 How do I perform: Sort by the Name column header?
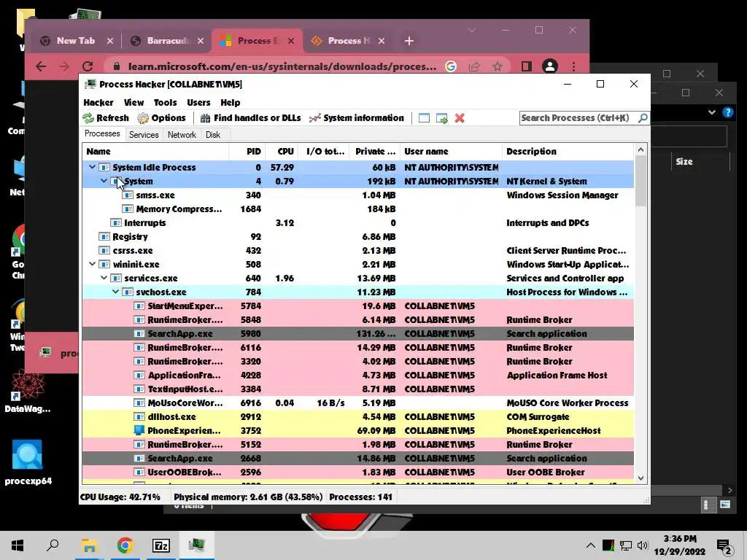click(x=155, y=152)
